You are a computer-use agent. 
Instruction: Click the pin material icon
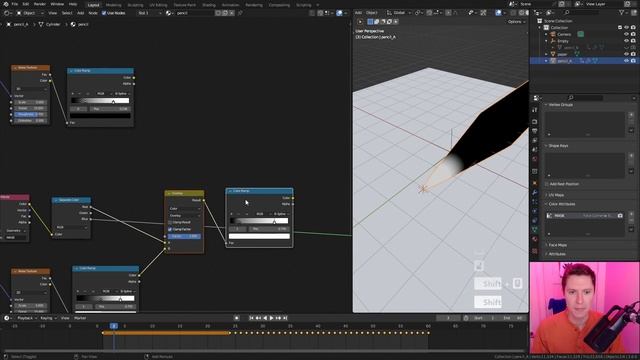240,13
